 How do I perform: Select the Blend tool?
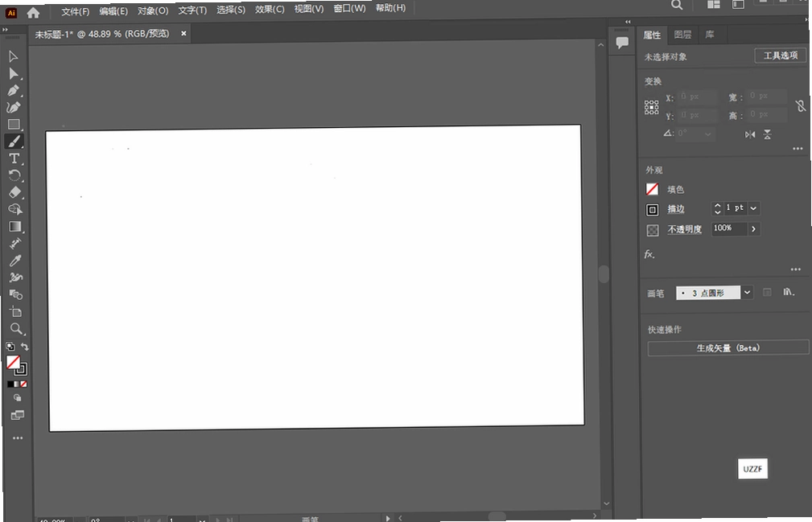click(x=16, y=294)
